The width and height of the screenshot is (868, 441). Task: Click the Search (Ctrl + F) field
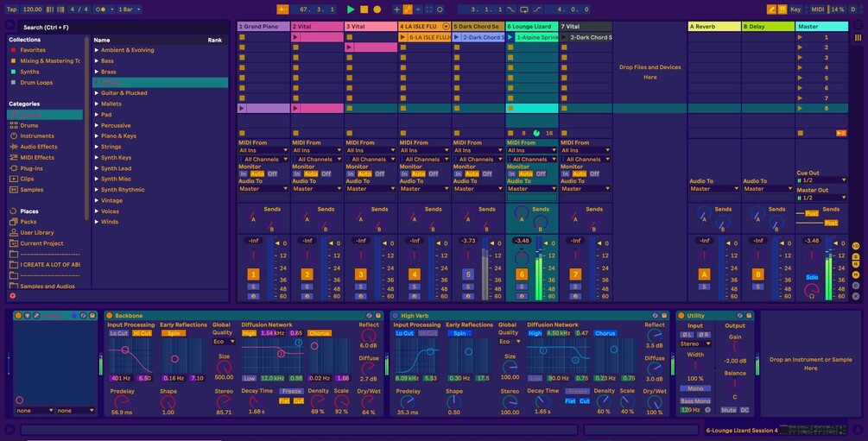(124, 27)
